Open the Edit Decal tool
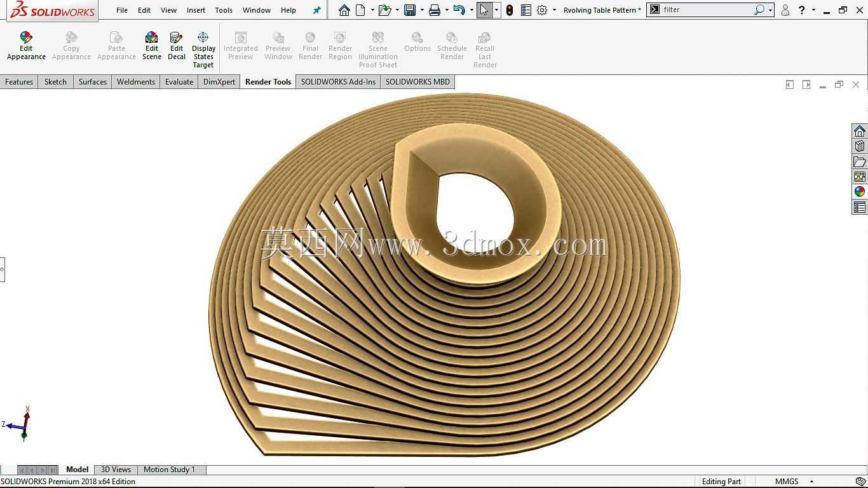This screenshot has width=868, height=488. (x=177, y=46)
